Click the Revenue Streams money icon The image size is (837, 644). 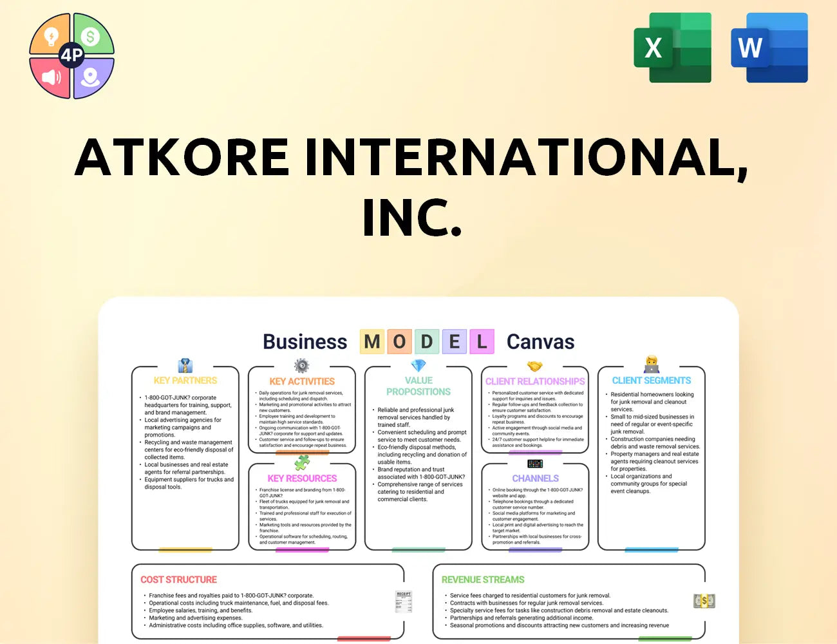click(x=704, y=601)
